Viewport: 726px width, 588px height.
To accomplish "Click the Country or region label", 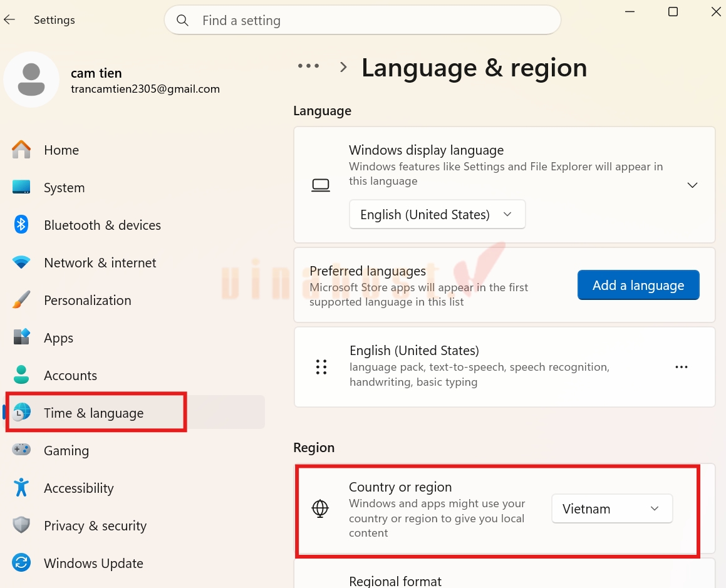I will 400,487.
